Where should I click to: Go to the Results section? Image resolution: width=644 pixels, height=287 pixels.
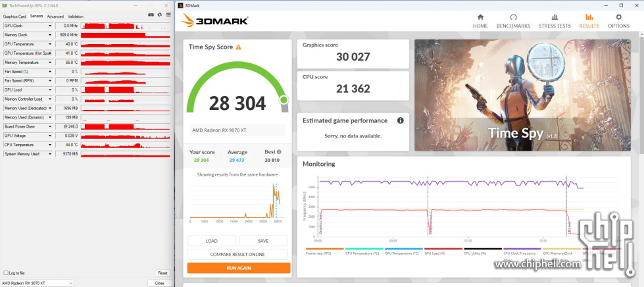[589, 21]
